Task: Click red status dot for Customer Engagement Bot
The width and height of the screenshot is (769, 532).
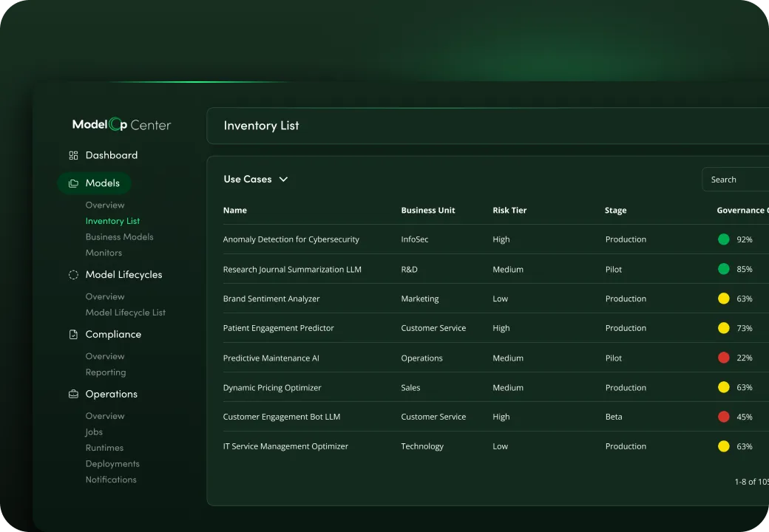Action: pos(723,417)
